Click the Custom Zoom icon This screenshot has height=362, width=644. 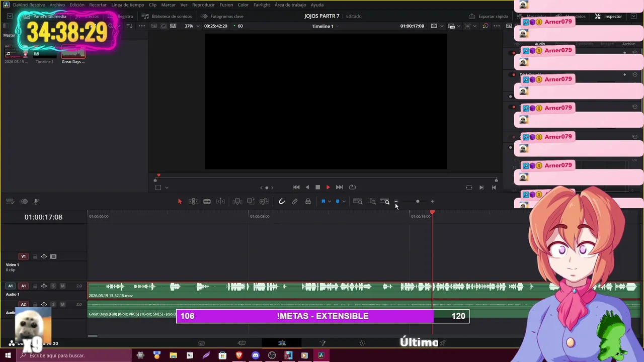(385, 202)
